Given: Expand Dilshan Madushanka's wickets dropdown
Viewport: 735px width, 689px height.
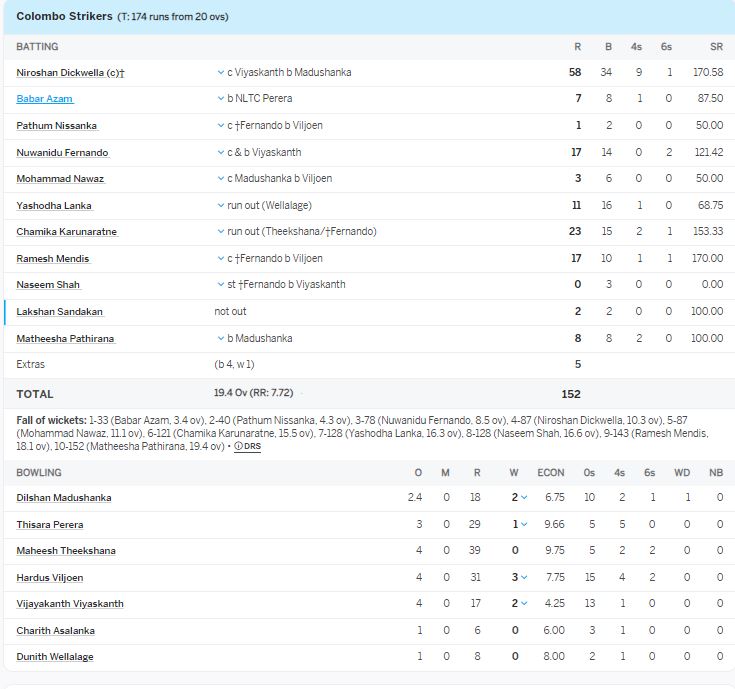Looking at the screenshot, I should tap(524, 498).
